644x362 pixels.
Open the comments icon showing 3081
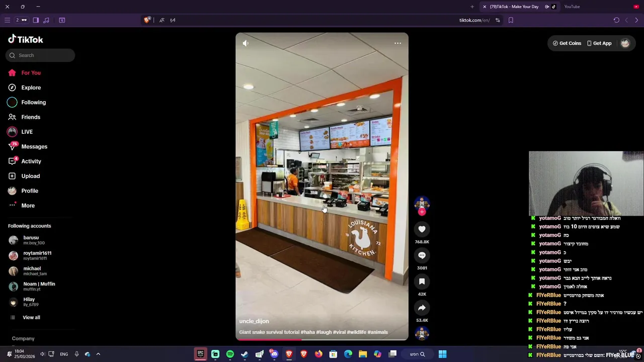422,255
